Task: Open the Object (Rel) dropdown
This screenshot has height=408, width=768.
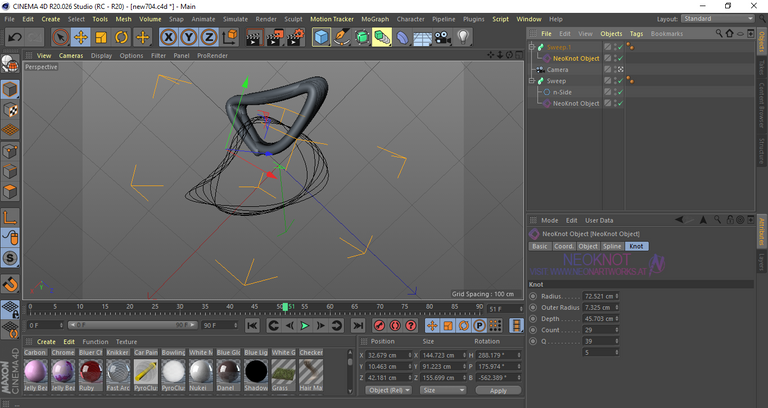Action: pos(389,390)
